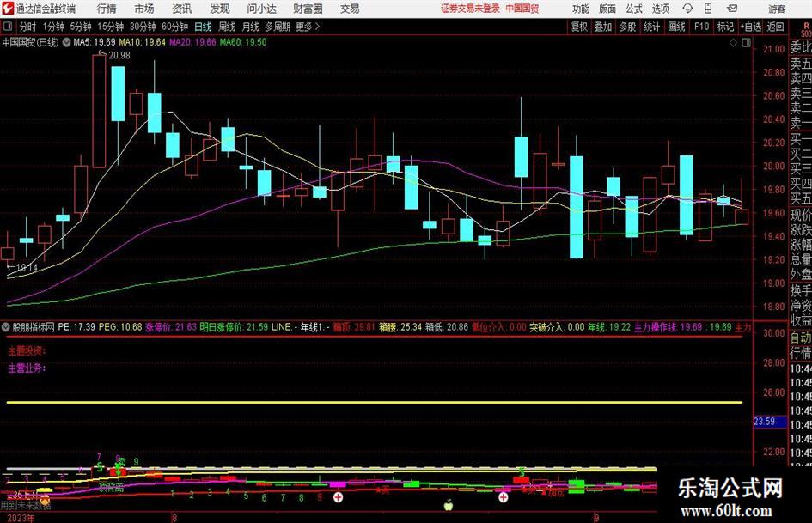Switch to 5分钟 period
This screenshot has height=523, width=812.
(x=81, y=27)
